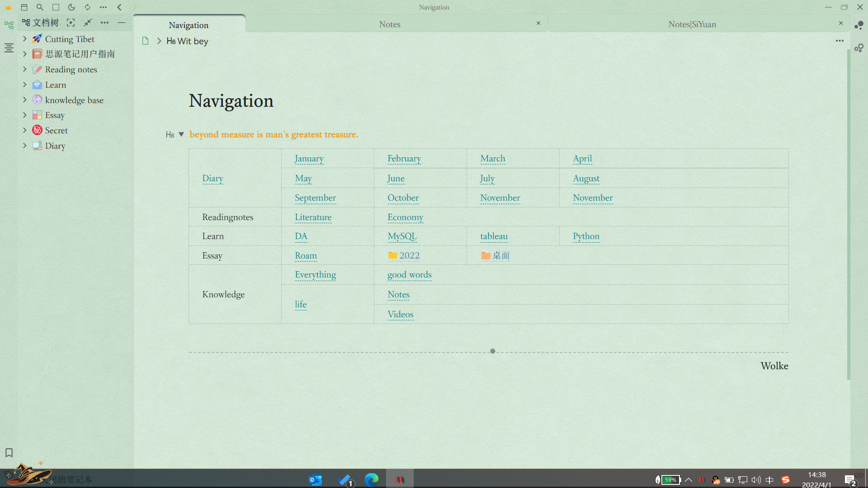This screenshot has width=868, height=488.
Task: Switch to the Notes|SiYuan tab
Action: [x=692, y=24]
